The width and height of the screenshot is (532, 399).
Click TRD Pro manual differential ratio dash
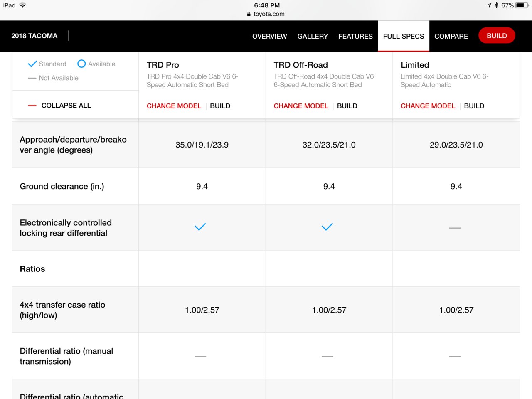200,356
